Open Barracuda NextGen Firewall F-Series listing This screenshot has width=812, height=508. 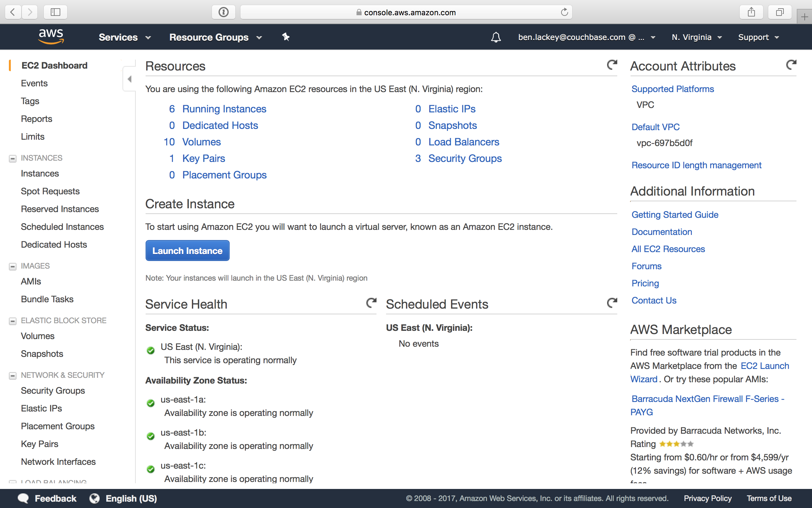707,405
